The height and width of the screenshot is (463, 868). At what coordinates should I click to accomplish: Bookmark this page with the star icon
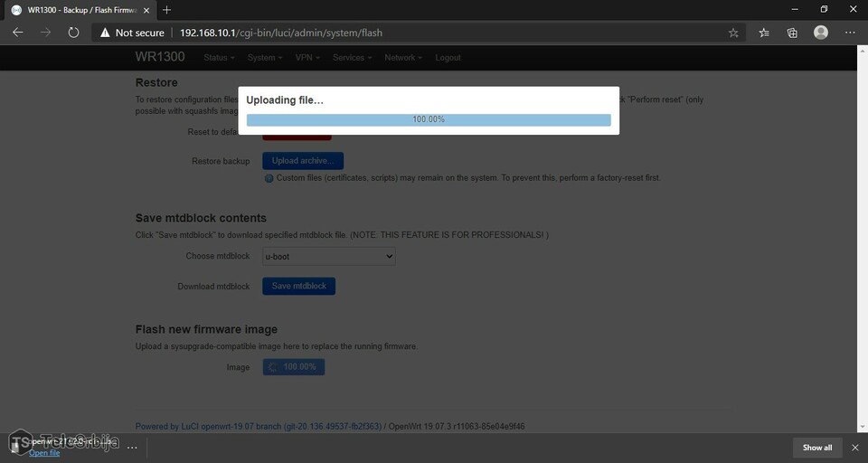click(733, 33)
